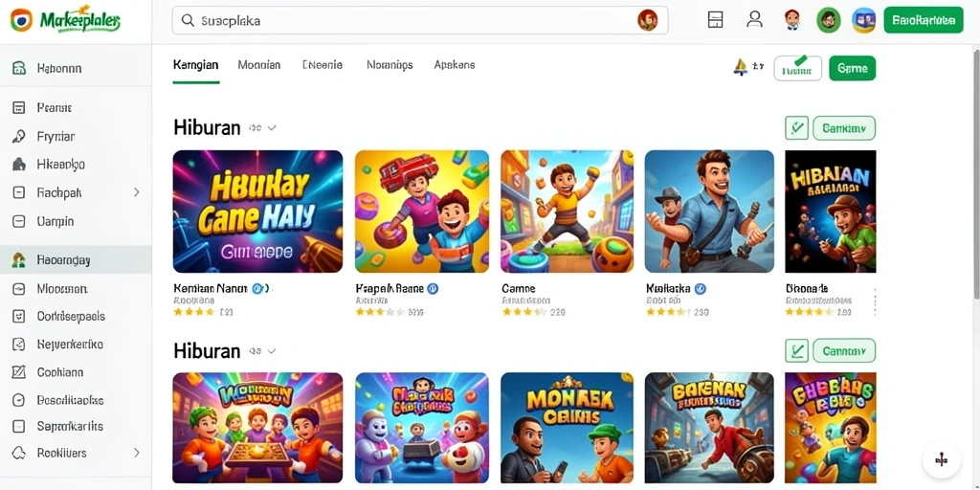Expand the Fiachpak sidebar chevron
Image resolution: width=980 pixels, height=490 pixels.
click(136, 192)
